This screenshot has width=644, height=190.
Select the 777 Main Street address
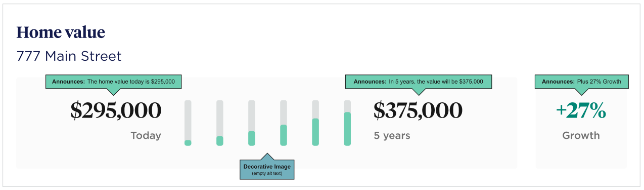[x=69, y=56]
